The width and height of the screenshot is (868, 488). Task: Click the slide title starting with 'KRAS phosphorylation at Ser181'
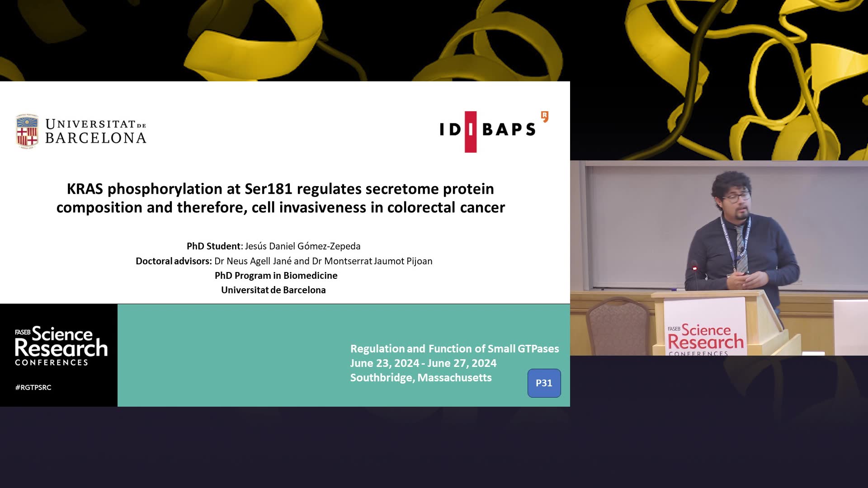pyautogui.click(x=280, y=198)
